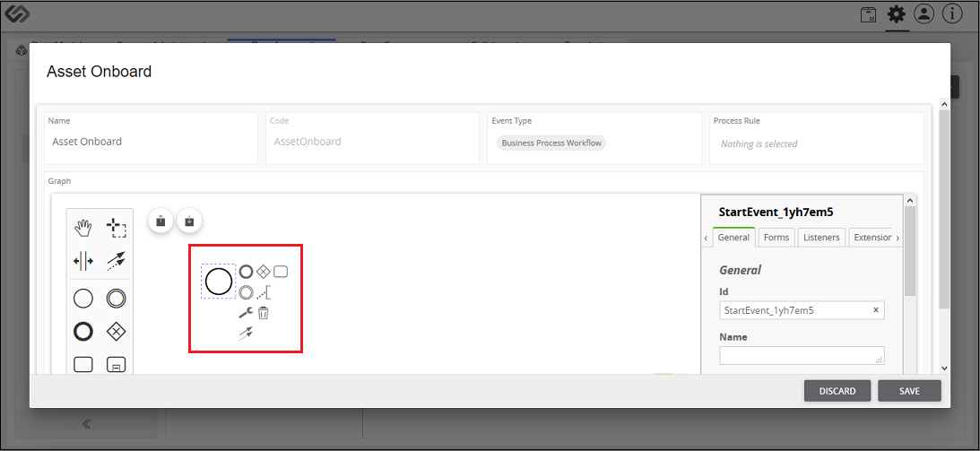Switch to the General properties tab
The height and width of the screenshot is (451, 980).
(733, 238)
